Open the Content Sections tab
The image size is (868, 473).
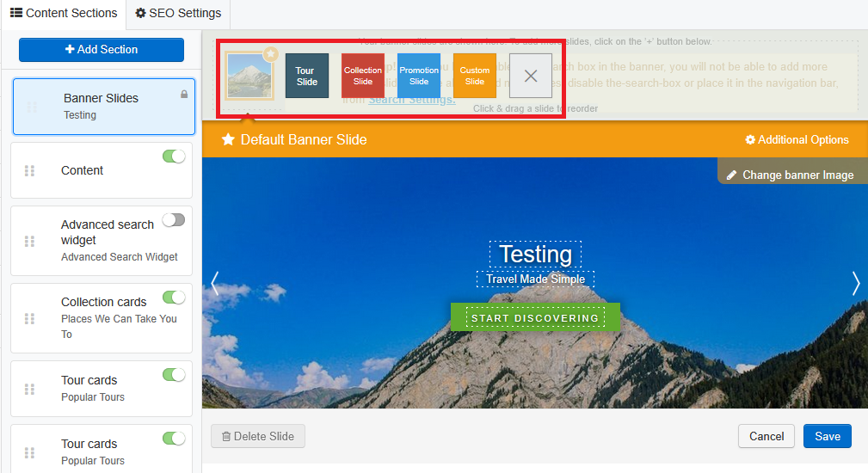[64, 13]
